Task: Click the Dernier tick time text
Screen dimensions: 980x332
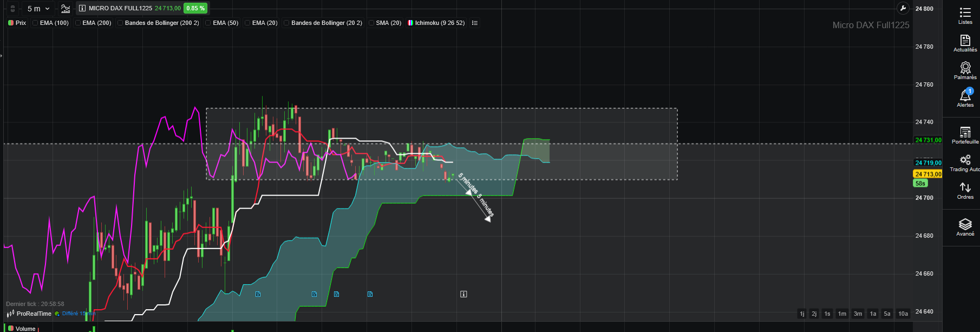Action: (x=35, y=304)
